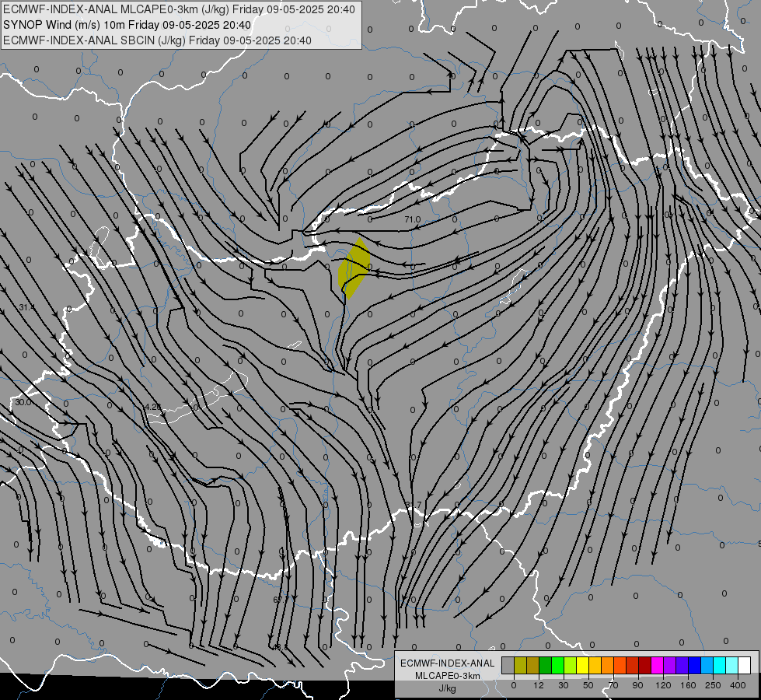This screenshot has height=700, width=761.
Task: Click the yellow-green legend swatch
Action: (x=571, y=665)
